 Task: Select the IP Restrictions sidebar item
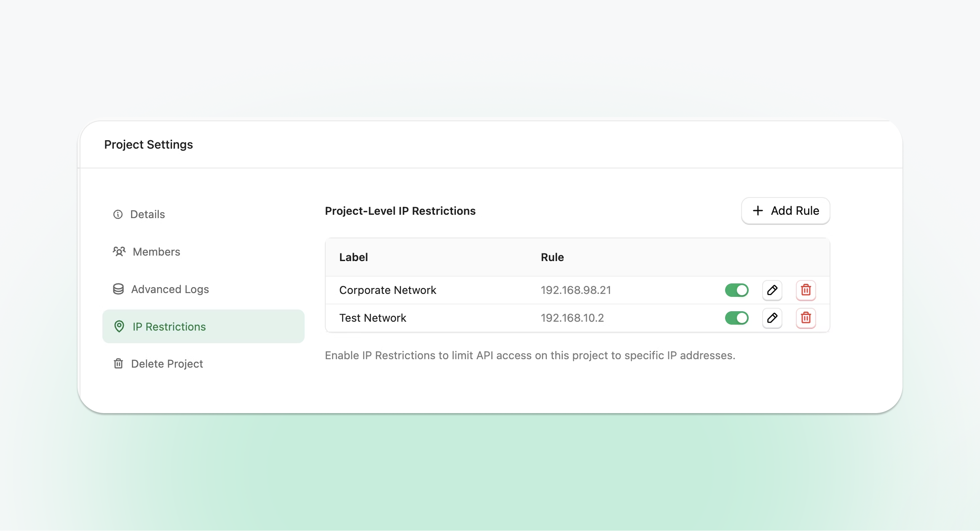169,327
